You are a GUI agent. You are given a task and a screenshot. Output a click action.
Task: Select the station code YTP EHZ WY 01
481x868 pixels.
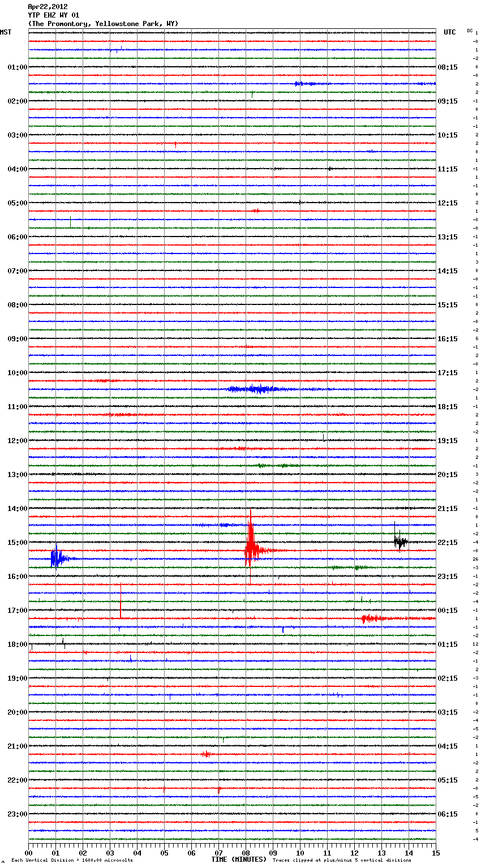[x=54, y=15]
